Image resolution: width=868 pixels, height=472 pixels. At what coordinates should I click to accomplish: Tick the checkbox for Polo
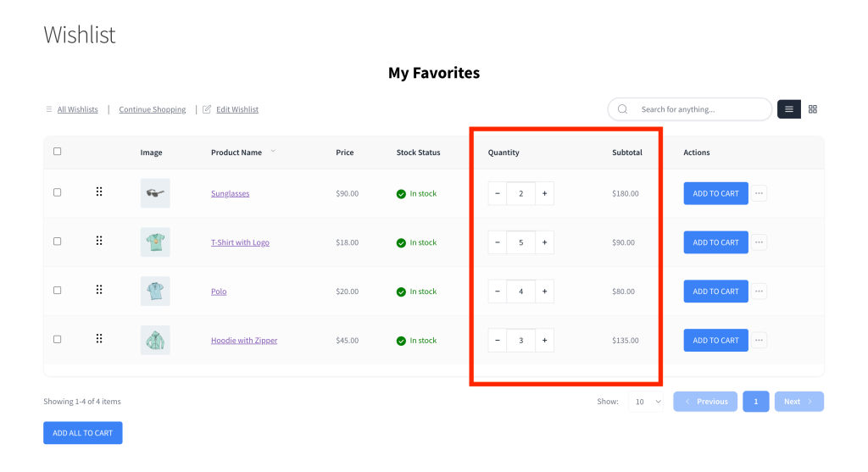pos(57,290)
